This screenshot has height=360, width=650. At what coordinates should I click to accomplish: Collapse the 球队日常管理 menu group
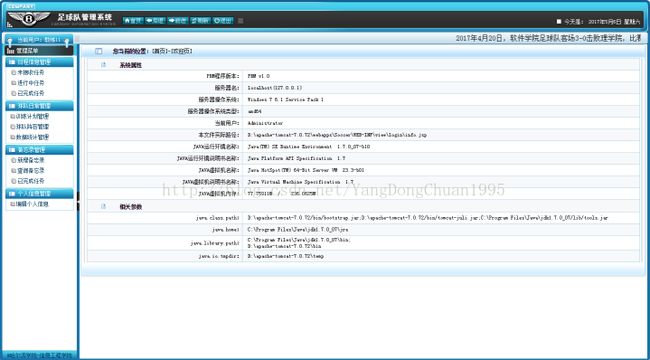(x=39, y=106)
